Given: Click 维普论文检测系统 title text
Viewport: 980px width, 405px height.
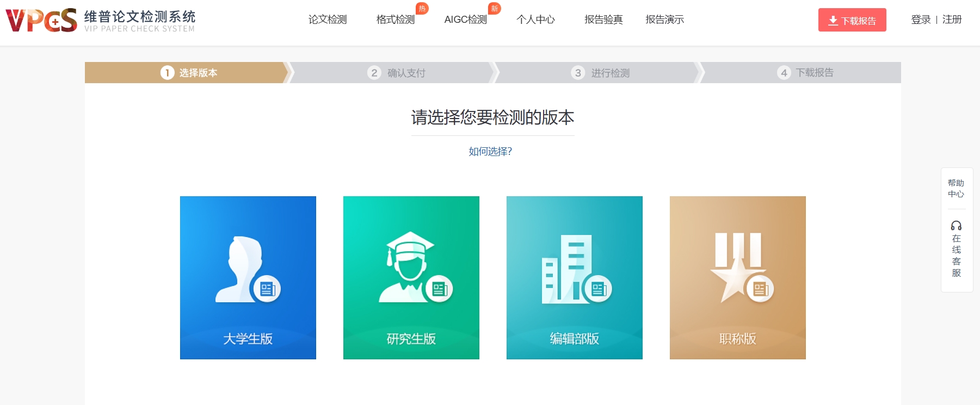Looking at the screenshot, I should click(x=140, y=16).
